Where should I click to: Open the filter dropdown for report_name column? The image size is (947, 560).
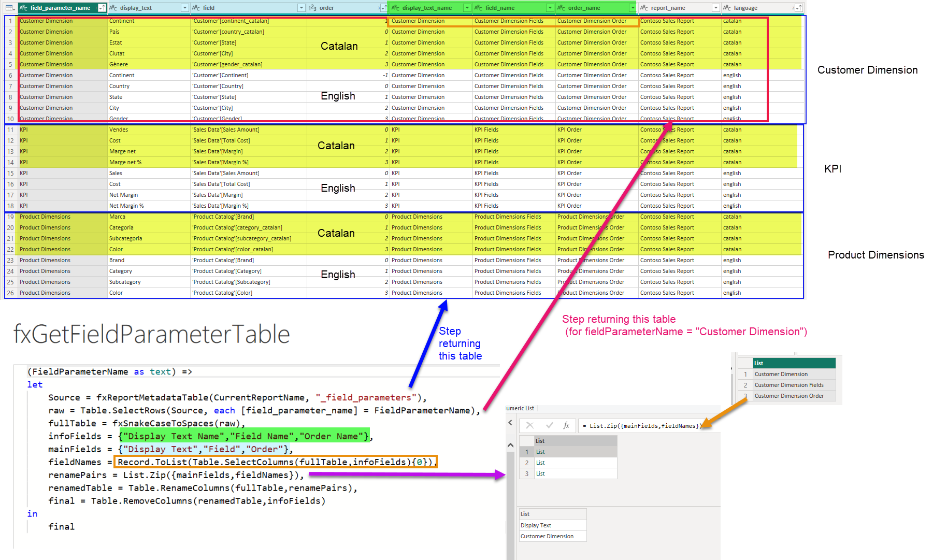[715, 8]
